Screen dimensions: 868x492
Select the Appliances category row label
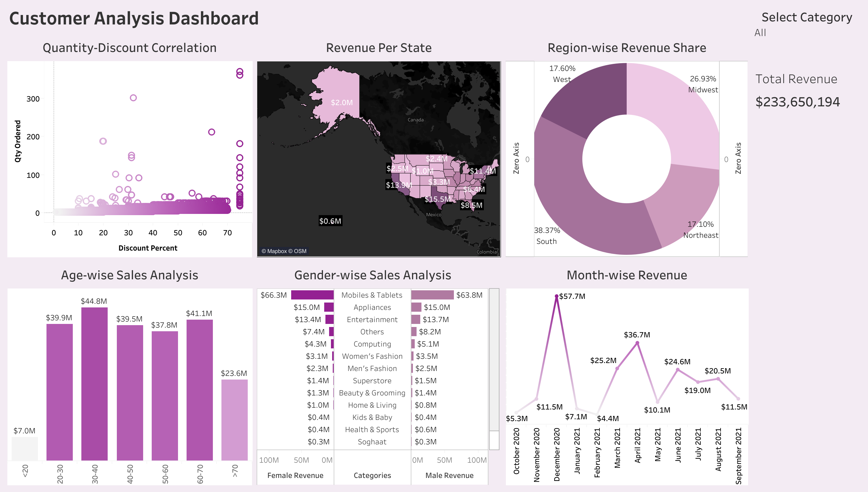coord(372,307)
